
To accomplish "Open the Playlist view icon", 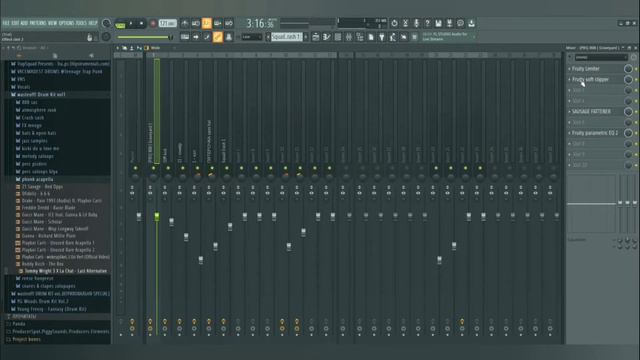I will click(x=315, y=37).
